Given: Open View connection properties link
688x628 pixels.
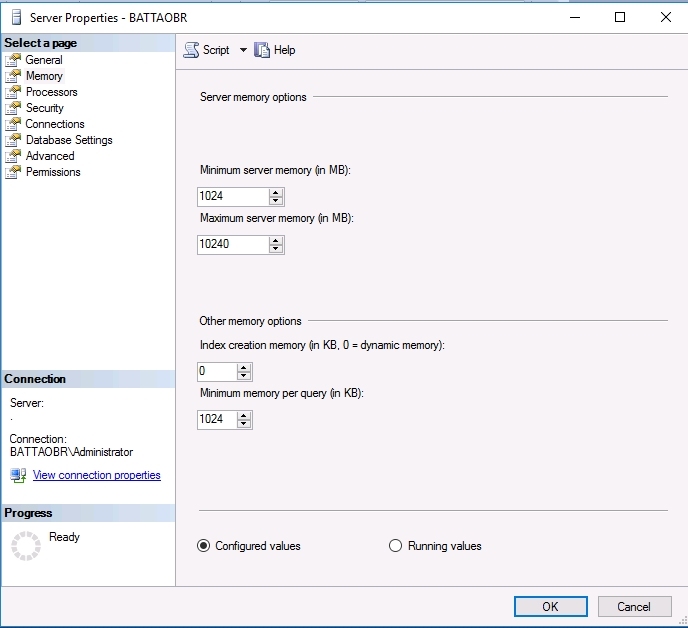Looking at the screenshot, I should pyautogui.click(x=97, y=475).
